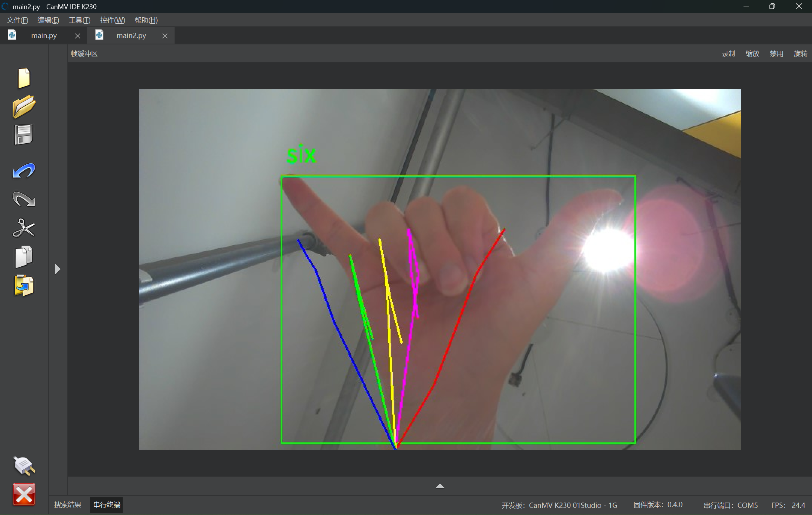Copy with the duplicate pages icon
Image resolution: width=812 pixels, height=515 pixels.
pos(24,257)
